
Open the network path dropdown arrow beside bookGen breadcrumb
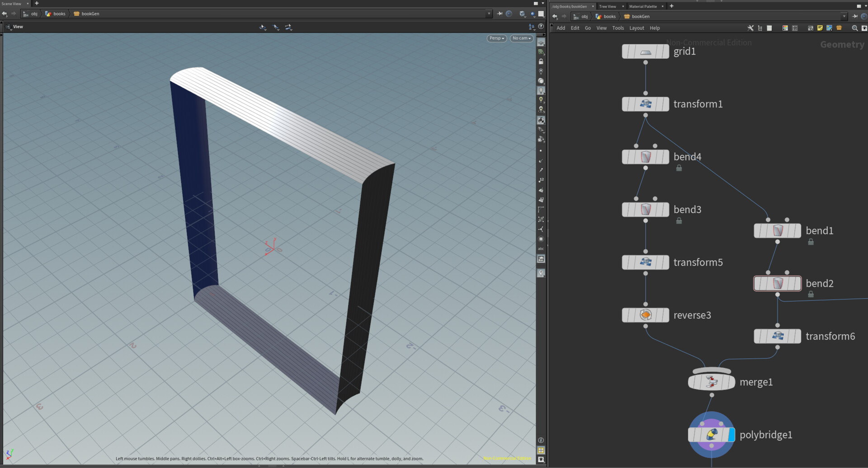tap(844, 16)
